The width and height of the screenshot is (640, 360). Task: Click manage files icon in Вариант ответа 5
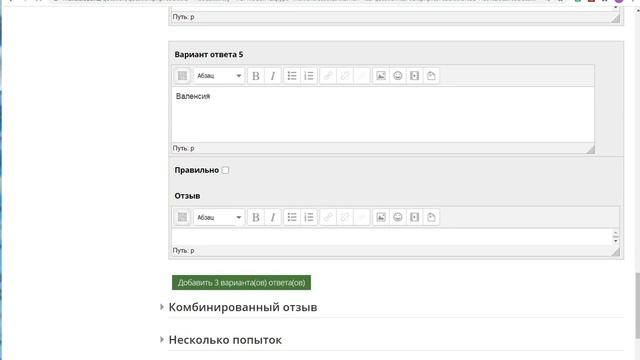click(431, 76)
